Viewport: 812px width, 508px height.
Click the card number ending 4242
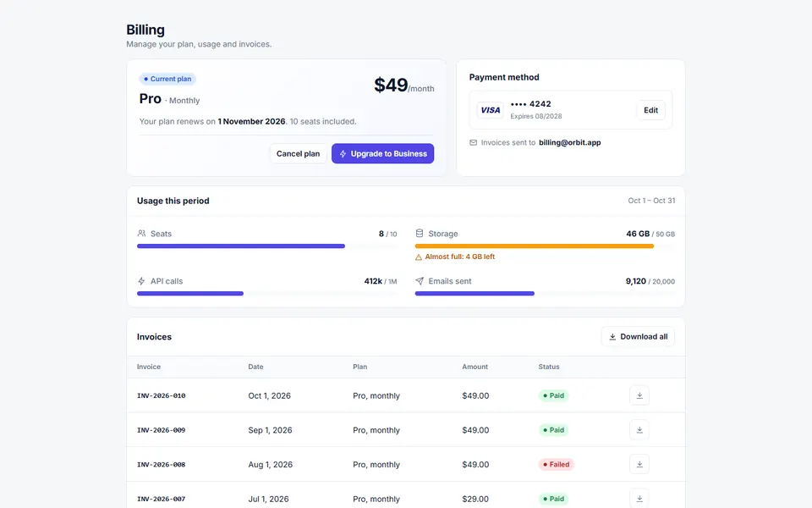(x=531, y=103)
